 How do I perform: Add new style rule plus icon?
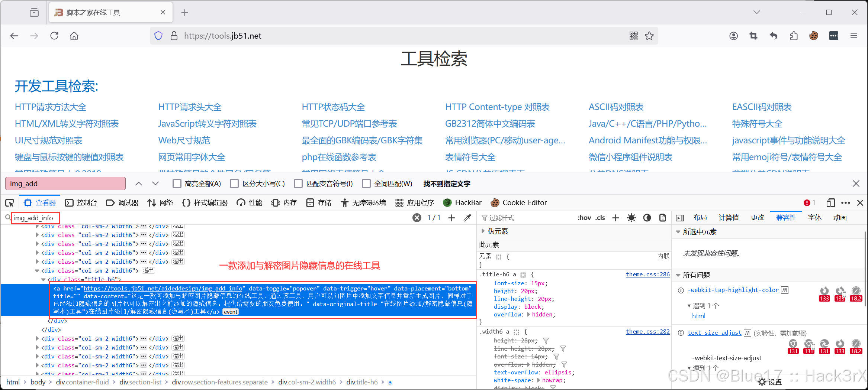click(x=615, y=218)
